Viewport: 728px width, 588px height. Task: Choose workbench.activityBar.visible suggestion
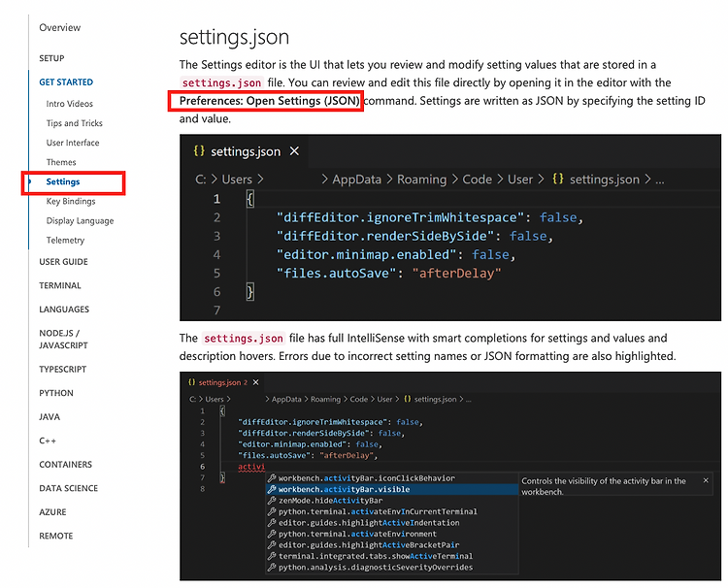391,489
